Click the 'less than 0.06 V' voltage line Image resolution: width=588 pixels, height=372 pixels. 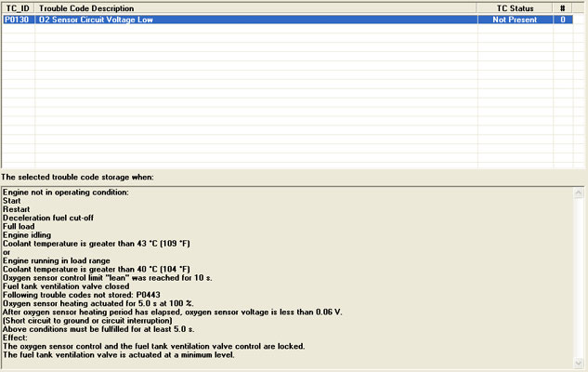[x=172, y=312]
